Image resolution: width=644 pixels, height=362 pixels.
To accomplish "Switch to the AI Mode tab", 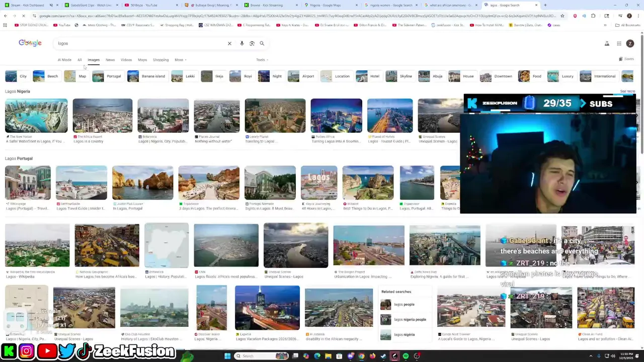I will [64, 60].
